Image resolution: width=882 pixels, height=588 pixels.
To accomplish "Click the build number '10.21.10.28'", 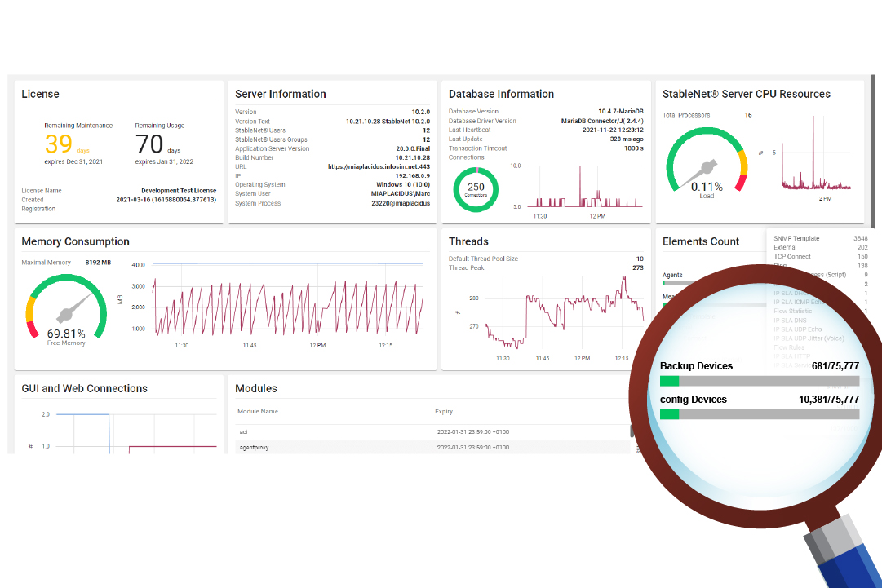I will pos(412,157).
